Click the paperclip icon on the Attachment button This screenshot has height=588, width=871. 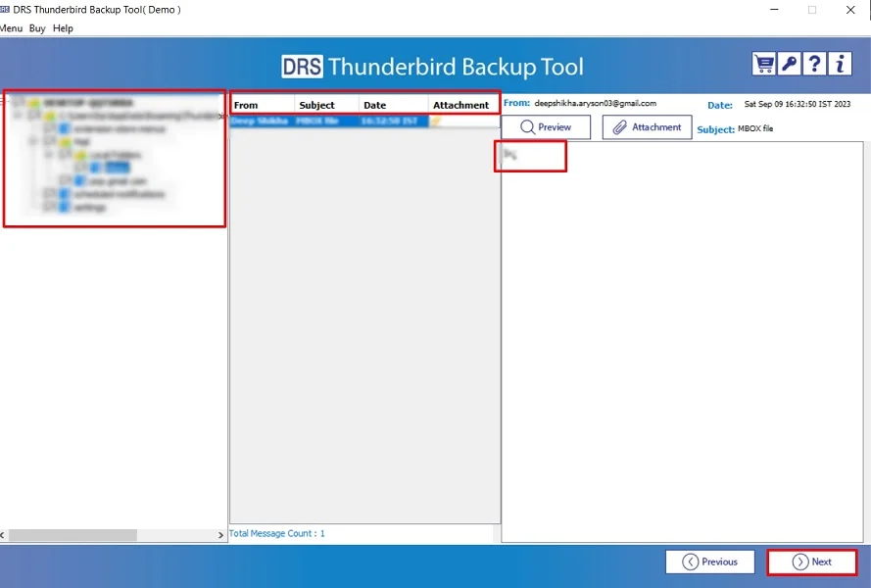tap(618, 126)
